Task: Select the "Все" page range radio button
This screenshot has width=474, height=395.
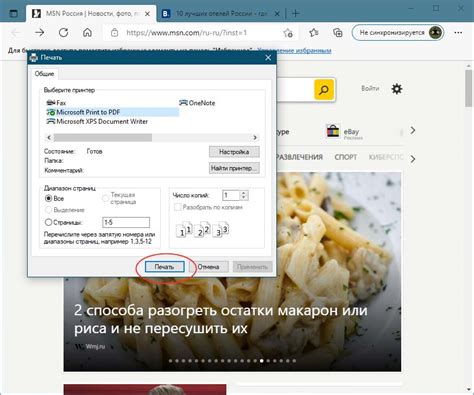Action: 48,198
